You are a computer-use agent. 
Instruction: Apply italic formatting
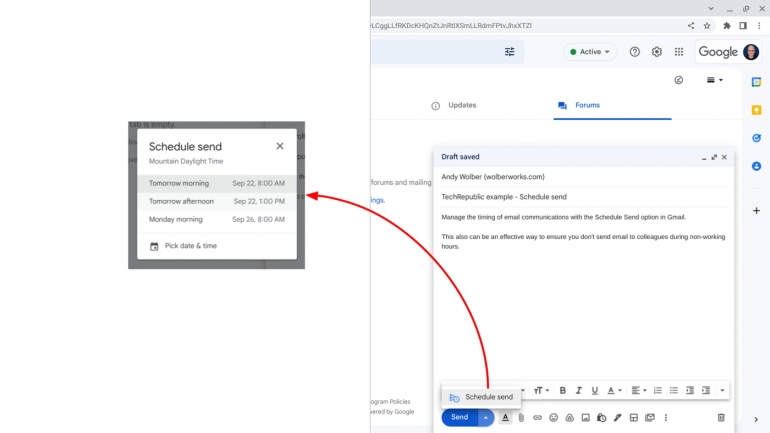coord(578,390)
